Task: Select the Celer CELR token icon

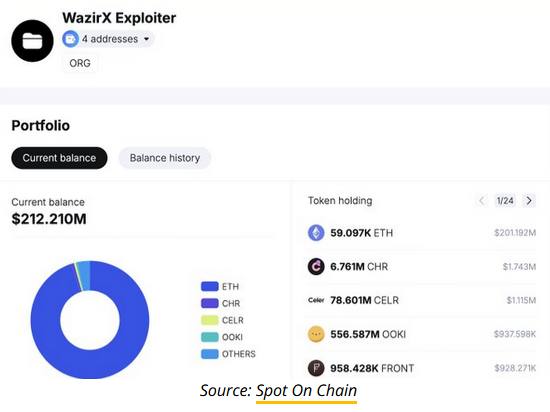Action: click(x=316, y=300)
